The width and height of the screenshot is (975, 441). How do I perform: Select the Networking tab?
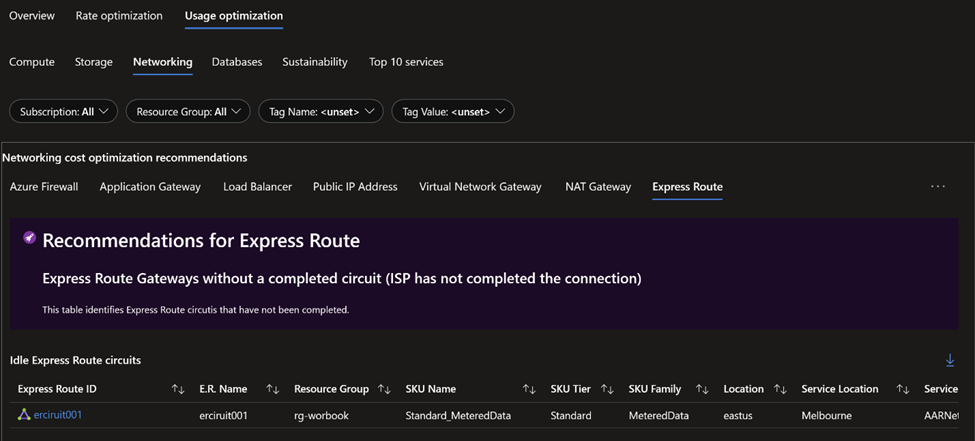point(162,62)
